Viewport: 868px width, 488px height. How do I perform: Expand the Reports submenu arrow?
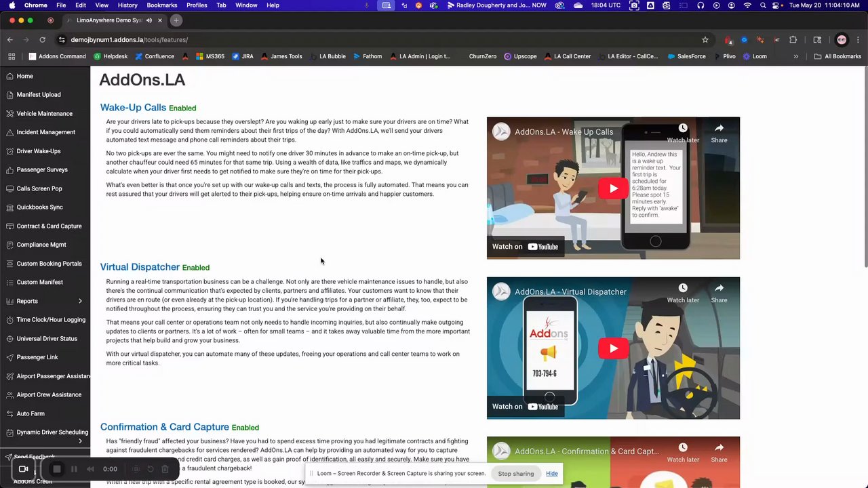pyautogui.click(x=80, y=301)
